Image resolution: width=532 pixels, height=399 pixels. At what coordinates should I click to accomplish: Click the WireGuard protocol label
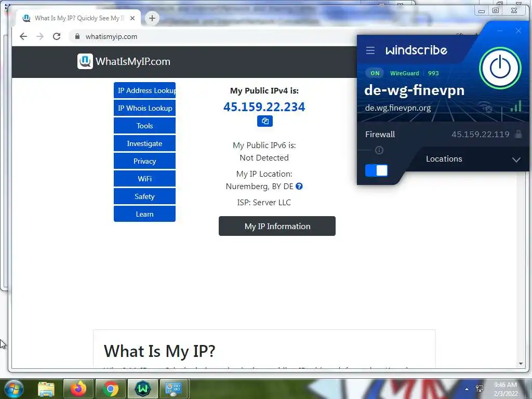(x=404, y=73)
